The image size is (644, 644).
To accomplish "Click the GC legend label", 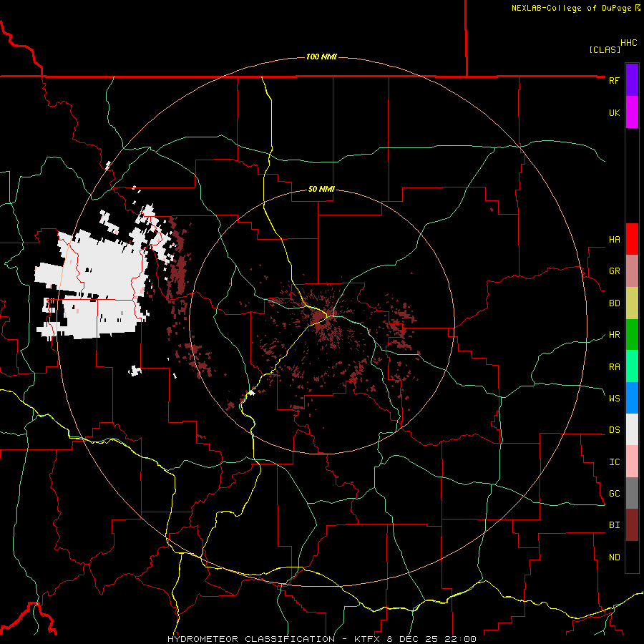I will (614, 494).
